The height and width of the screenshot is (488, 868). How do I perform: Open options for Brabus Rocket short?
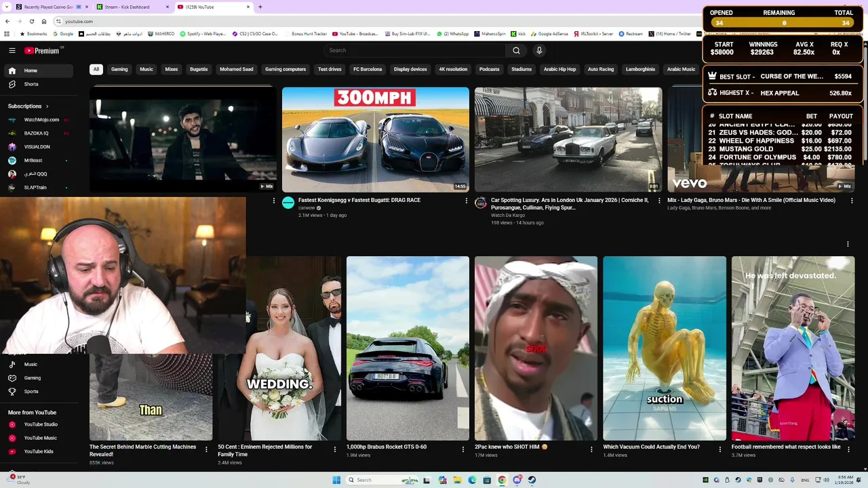pos(463,449)
